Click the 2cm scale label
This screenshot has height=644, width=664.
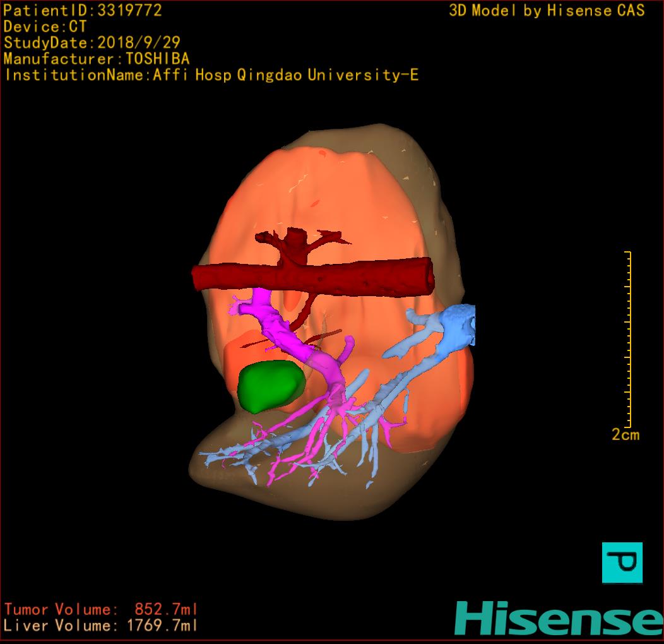click(625, 434)
